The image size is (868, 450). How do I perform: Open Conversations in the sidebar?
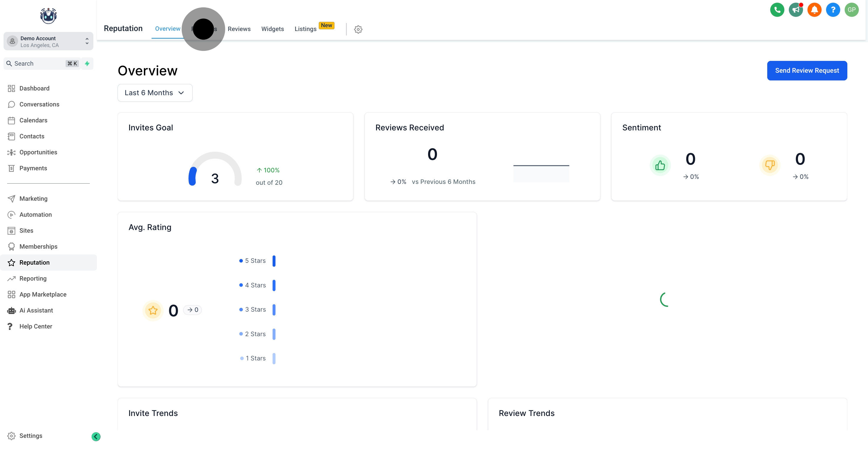click(x=39, y=104)
